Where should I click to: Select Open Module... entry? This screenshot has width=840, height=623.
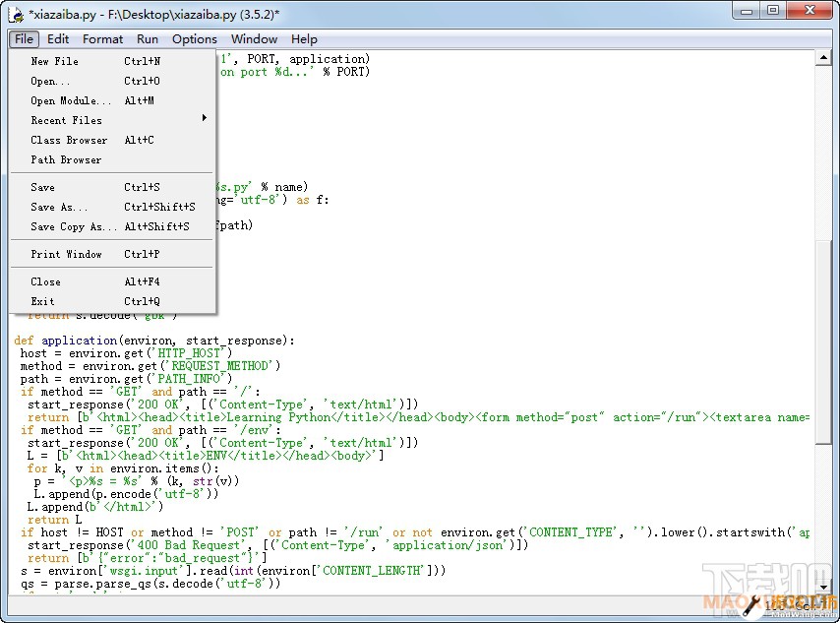coord(112,100)
